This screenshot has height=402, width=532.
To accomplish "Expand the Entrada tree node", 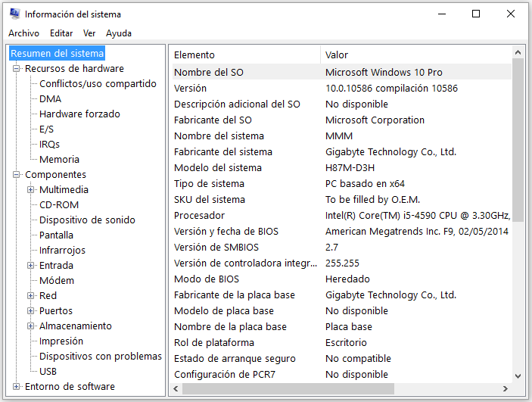I will coord(30,266).
